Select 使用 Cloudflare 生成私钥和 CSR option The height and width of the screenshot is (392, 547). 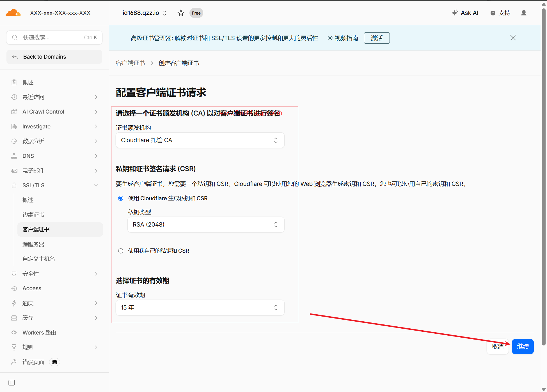[121, 198]
